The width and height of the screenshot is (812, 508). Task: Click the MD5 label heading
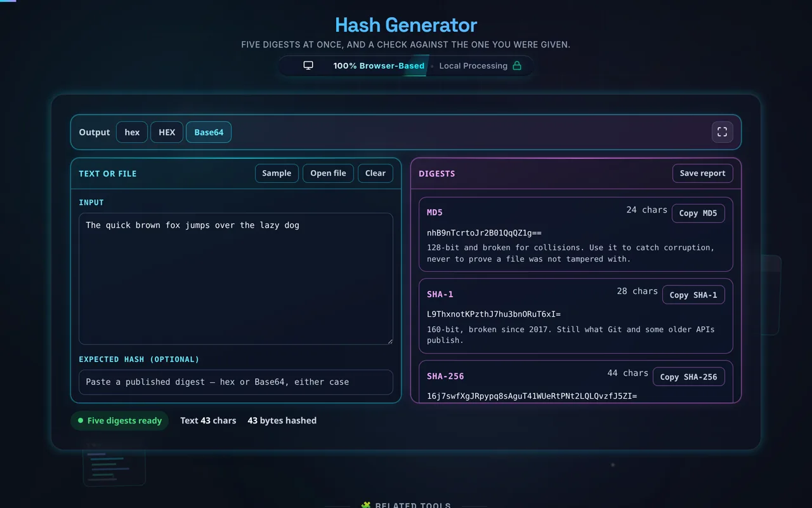435,212
